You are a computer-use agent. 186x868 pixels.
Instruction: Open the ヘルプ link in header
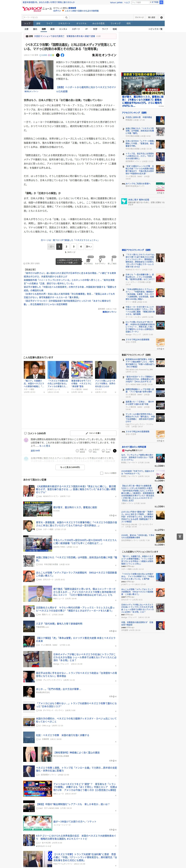tap(127, 2)
